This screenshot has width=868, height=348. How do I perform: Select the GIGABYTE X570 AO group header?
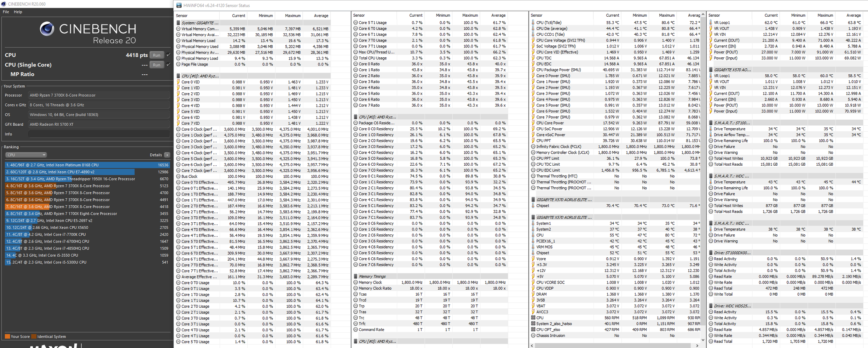[x=785, y=70]
